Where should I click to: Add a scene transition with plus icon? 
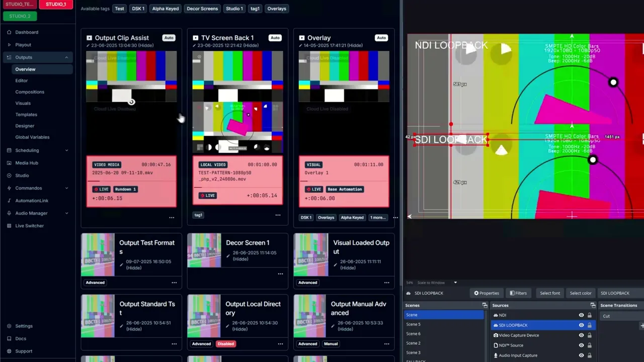(x=642, y=325)
